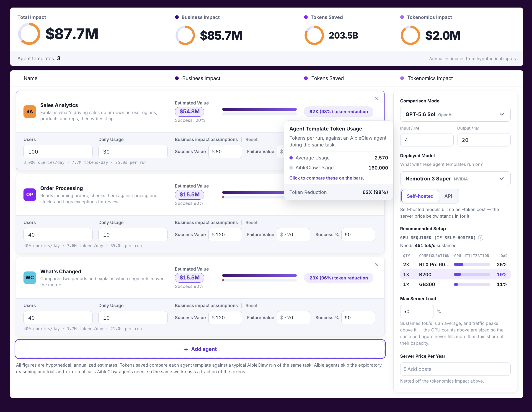Click the Total Impact donut chart
532x412 pixels.
[x=29, y=34]
